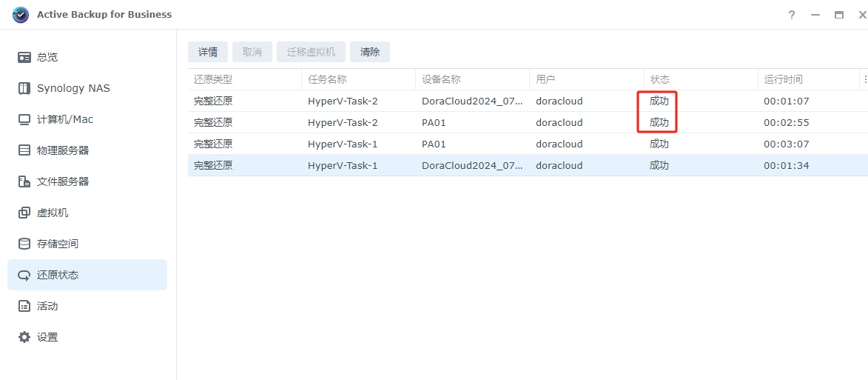Sort by the 状态 column header
The height and width of the screenshot is (380, 868).
(x=659, y=79)
